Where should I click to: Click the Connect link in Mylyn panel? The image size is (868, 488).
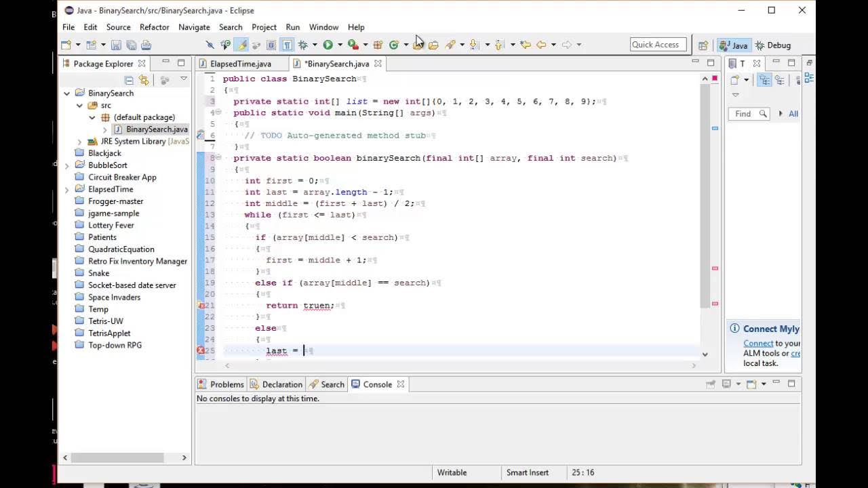click(x=758, y=344)
